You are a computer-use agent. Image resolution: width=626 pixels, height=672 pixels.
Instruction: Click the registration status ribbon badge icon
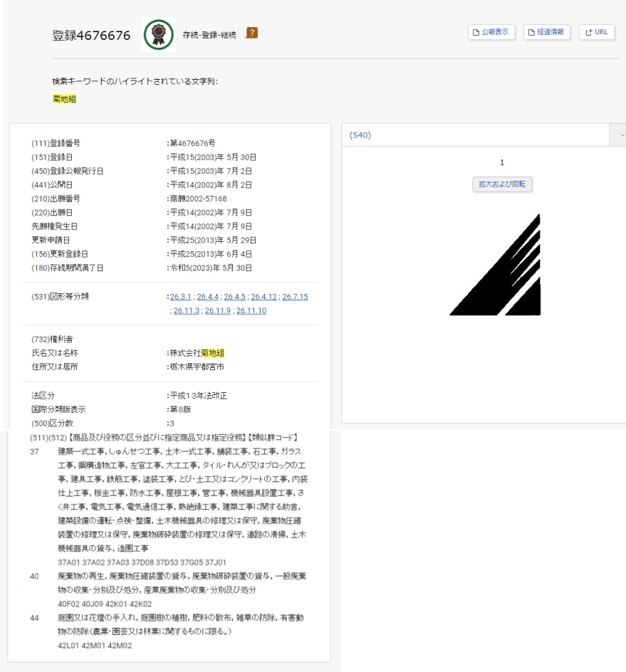pyautogui.click(x=158, y=35)
